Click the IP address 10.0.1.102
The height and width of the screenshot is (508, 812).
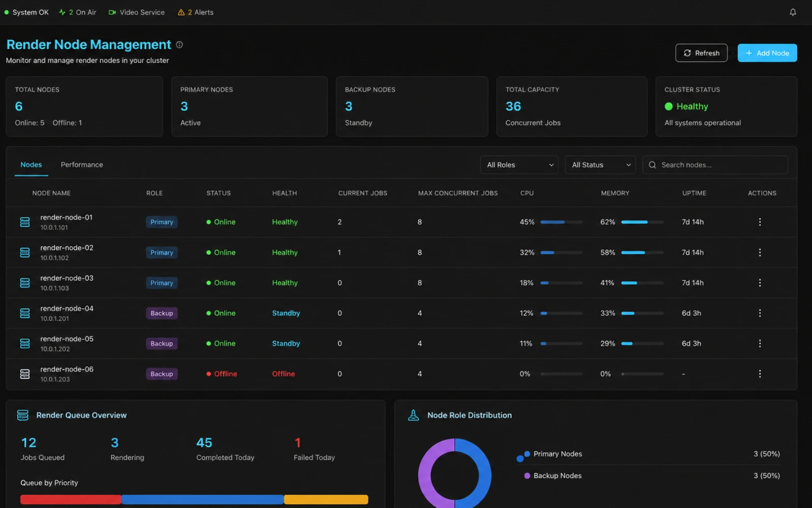click(x=54, y=258)
